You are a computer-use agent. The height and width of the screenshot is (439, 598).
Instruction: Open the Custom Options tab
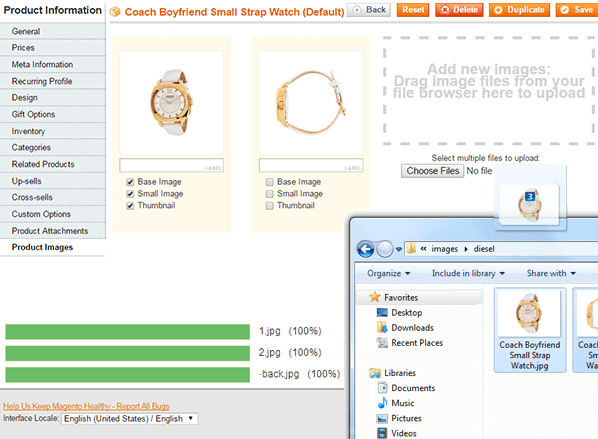[53, 214]
